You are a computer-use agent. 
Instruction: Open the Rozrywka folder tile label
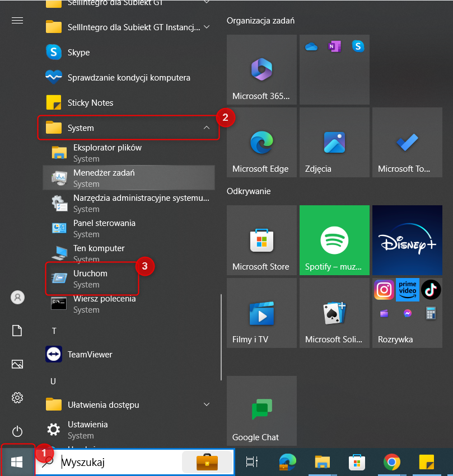coord(395,340)
